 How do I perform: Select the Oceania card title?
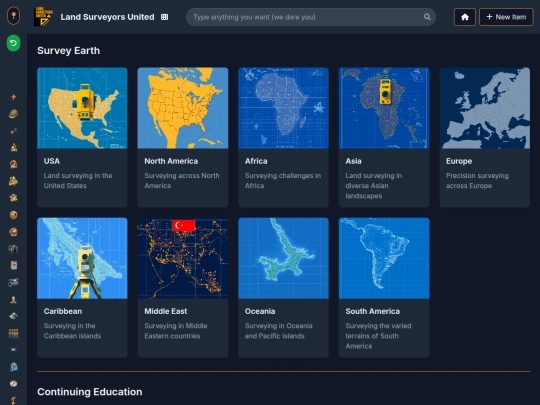260,311
